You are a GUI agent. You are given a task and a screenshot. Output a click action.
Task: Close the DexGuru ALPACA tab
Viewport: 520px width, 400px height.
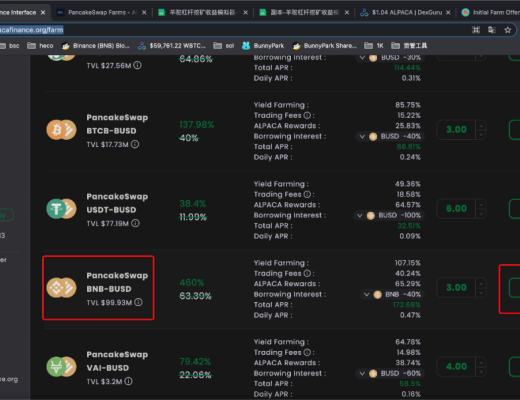click(448, 12)
